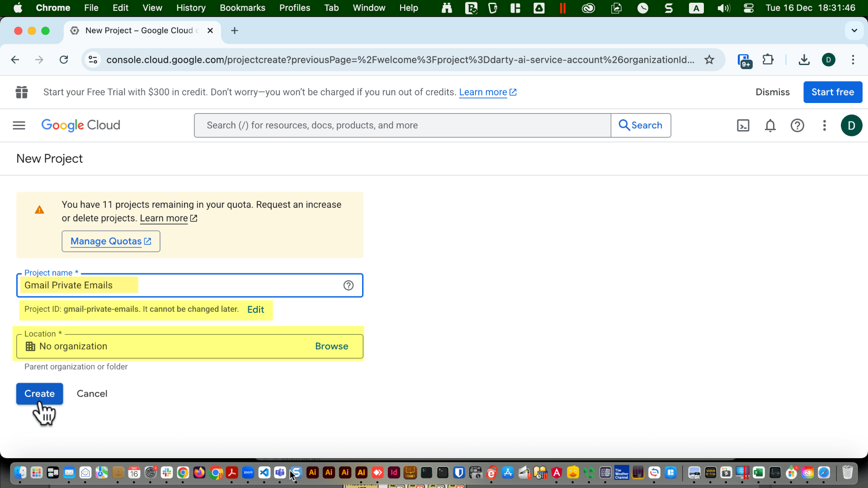The width and height of the screenshot is (868, 488).
Task: Select the New Project browser tab
Action: tap(136, 30)
